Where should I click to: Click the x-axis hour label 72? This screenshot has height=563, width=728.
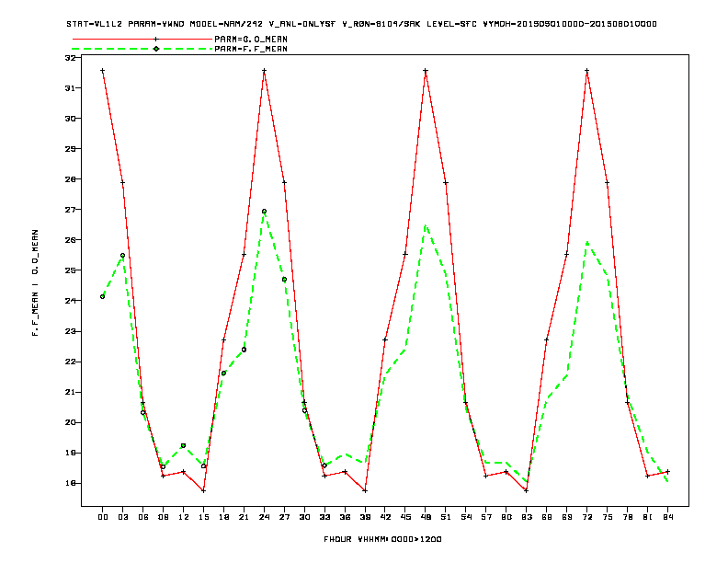pyautogui.click(x=586, y=517)
